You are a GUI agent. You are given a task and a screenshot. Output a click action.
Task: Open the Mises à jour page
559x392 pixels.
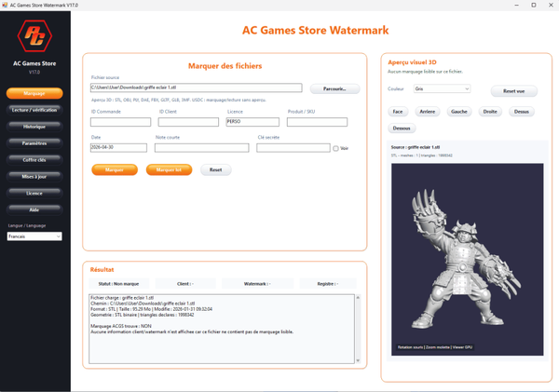click(34, 176)
